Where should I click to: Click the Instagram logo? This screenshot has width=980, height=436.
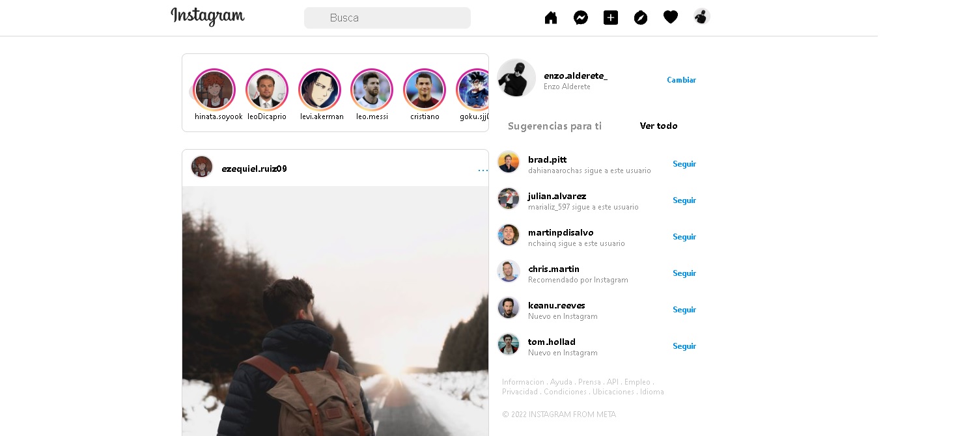pos(208,16)
